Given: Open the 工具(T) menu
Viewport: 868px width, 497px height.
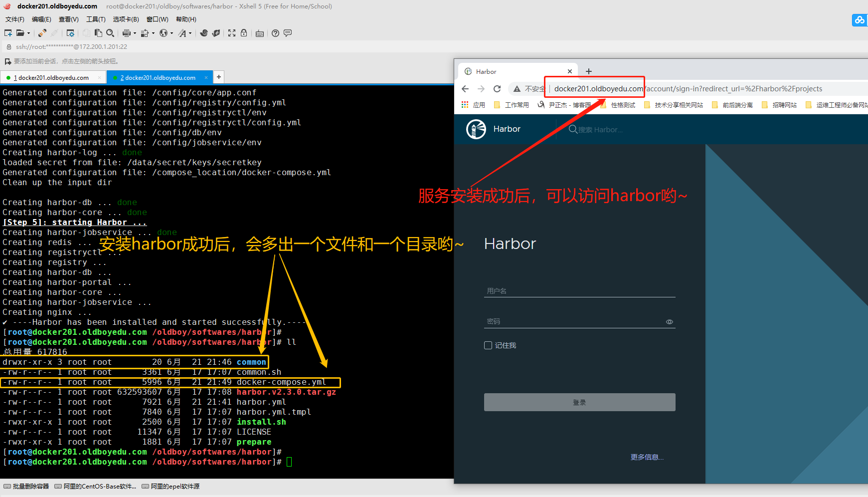Looking at the screenshot, I should (x=96, y=19).
